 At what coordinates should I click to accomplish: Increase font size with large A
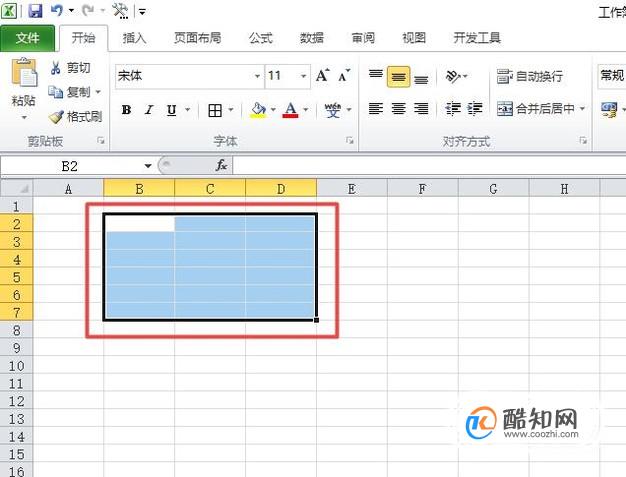coord(323,75)
